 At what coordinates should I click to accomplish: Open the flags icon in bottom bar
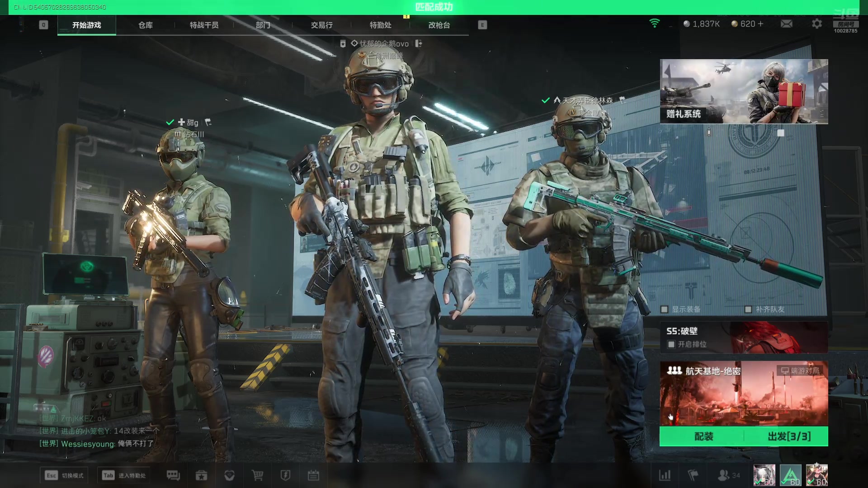pos(693,475)
